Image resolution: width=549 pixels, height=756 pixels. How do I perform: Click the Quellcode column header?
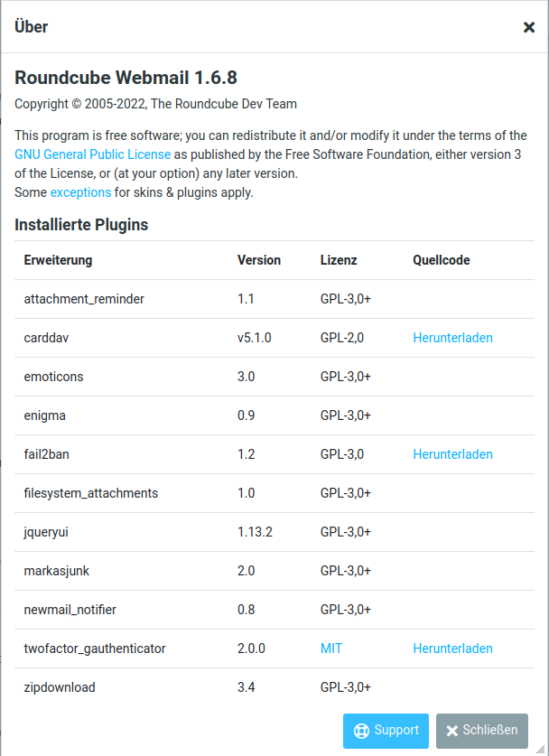[441, 260]
